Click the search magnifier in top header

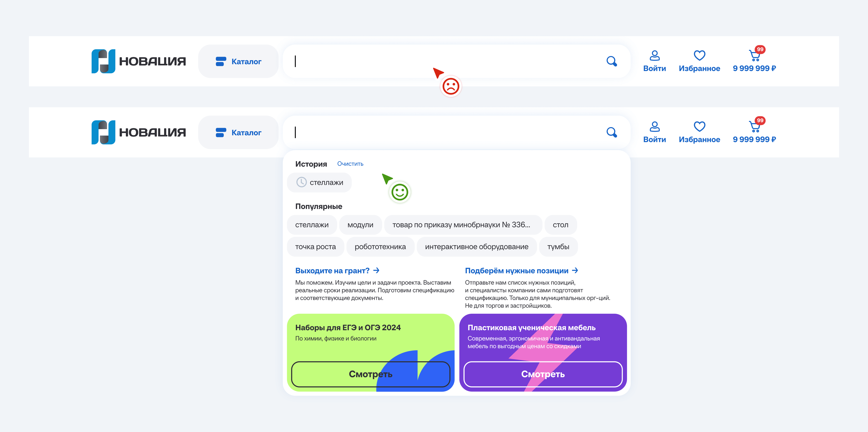(611, 61)
